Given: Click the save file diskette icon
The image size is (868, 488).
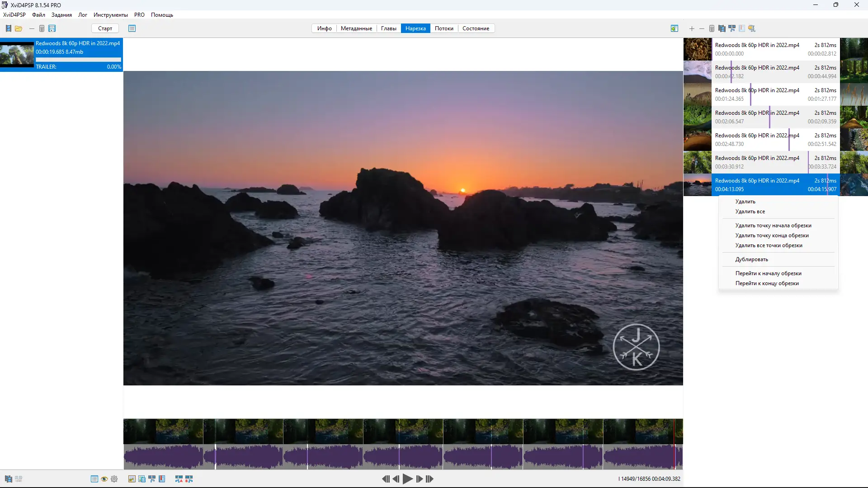Looking at the screenshot, I should coord(52,28).
